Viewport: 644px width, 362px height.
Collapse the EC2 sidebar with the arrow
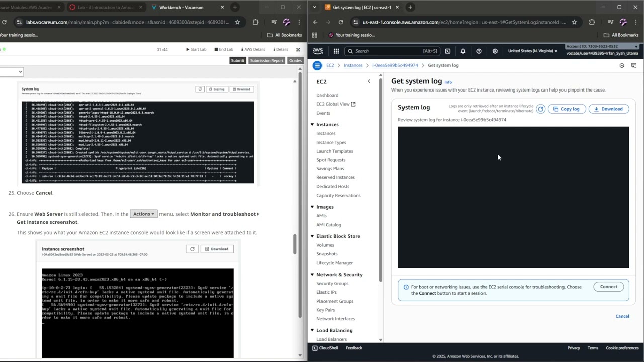[369, 81]
